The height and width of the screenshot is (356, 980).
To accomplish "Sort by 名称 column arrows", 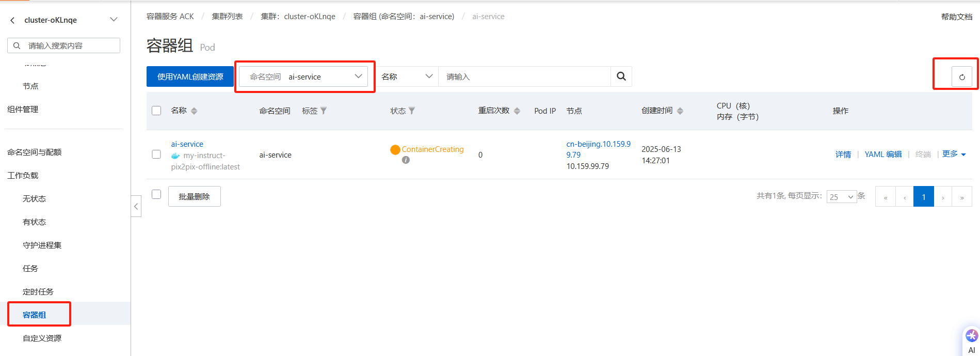I will point(194,111).
